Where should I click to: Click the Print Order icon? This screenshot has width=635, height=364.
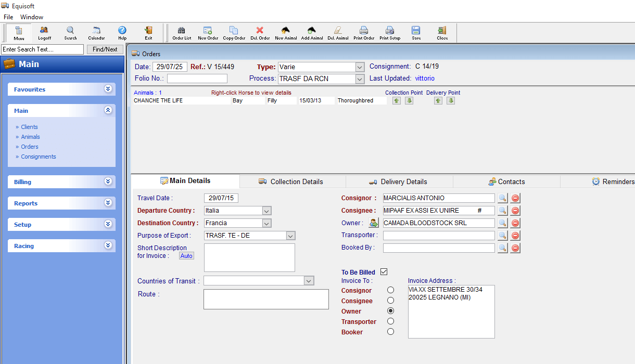[364, 33]
